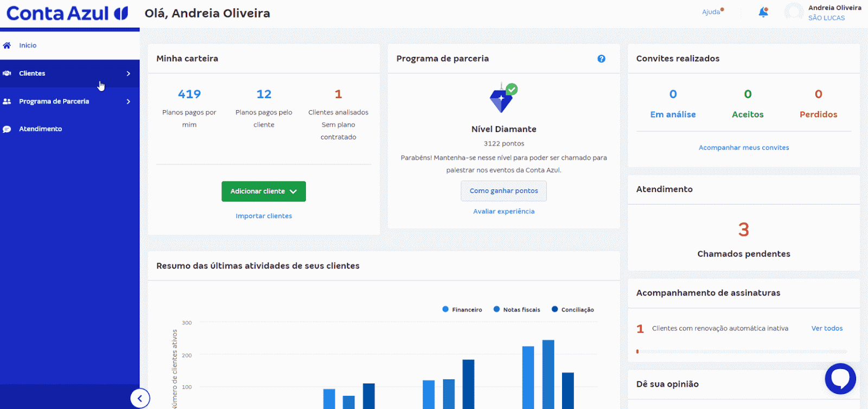
Task: Click Acompanhar meus convites link
Action: [744, 148]
